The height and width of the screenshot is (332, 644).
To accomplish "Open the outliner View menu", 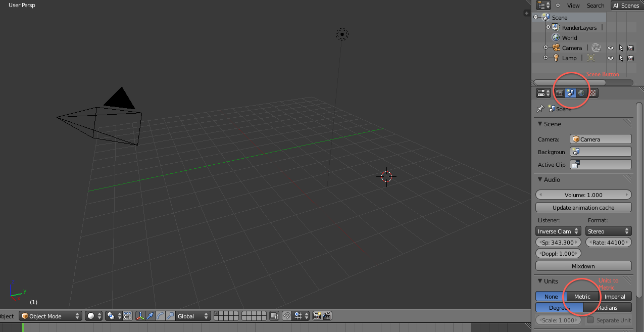I will pyautogui.click(x=573, y=5).
